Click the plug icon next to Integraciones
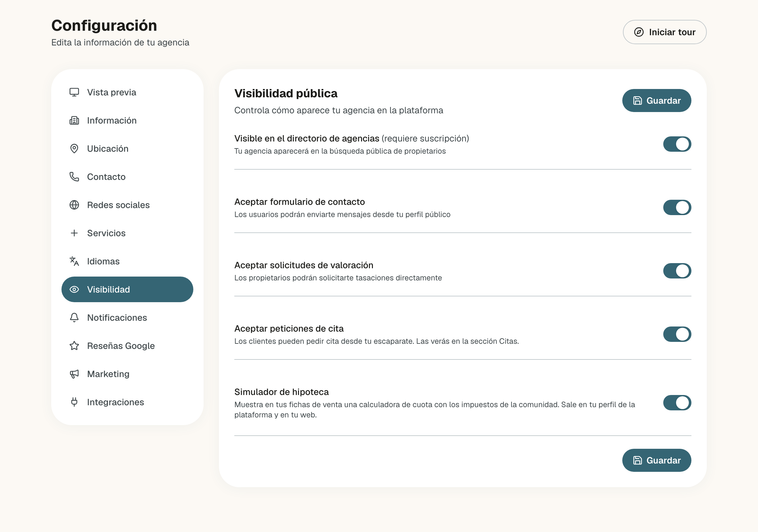 [x=74, y=402]
